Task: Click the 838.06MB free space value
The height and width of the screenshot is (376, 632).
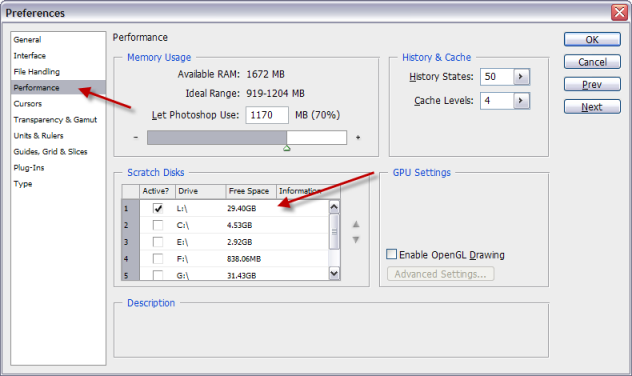Action: (244, 259)
